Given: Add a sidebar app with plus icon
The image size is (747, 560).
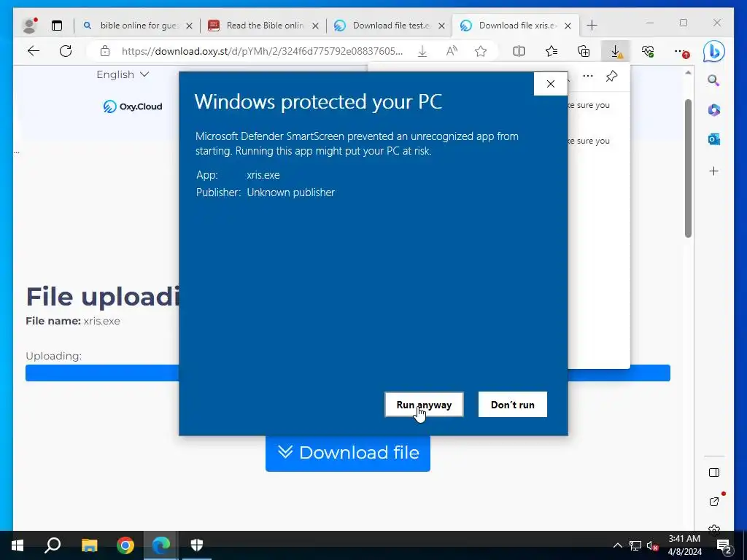Looking at the screenshot, I should click(713, 171).
